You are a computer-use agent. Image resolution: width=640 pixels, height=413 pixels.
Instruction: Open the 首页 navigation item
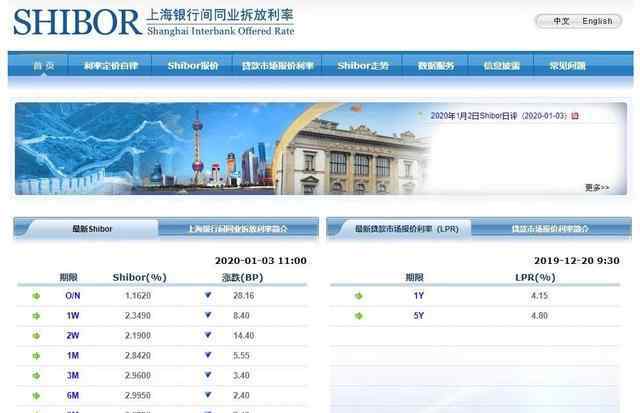(x=44, y=66)
